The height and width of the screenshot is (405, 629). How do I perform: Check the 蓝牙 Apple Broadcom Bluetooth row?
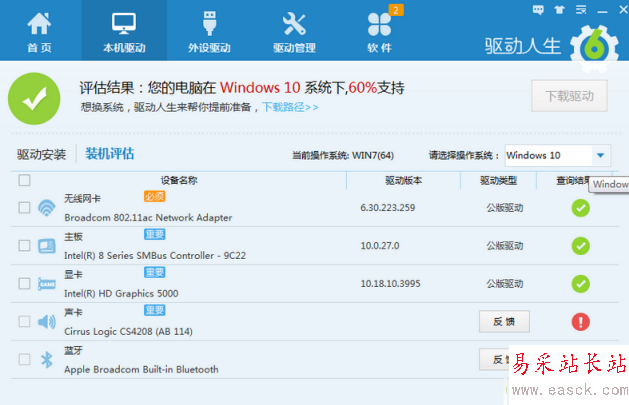[24, 359]
